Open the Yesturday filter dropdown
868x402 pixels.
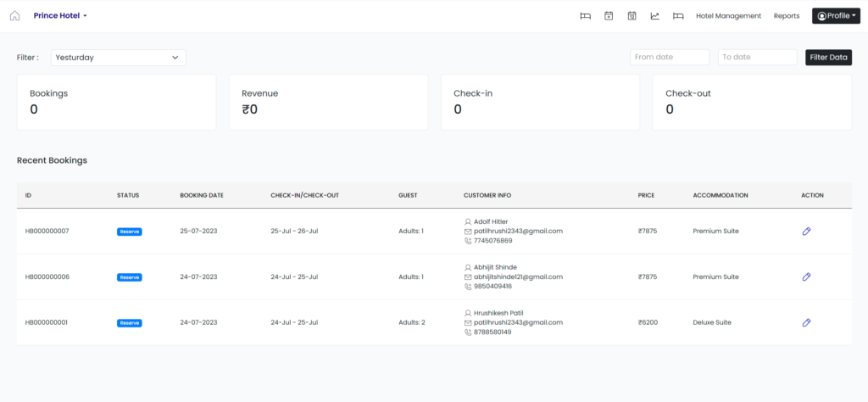coord(118,58)
